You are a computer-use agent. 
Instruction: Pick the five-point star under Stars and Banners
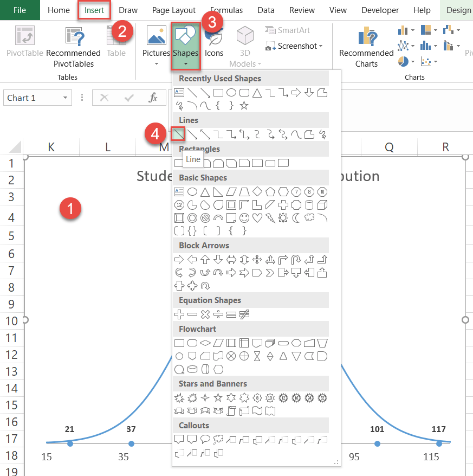click(x=218, y=398)
